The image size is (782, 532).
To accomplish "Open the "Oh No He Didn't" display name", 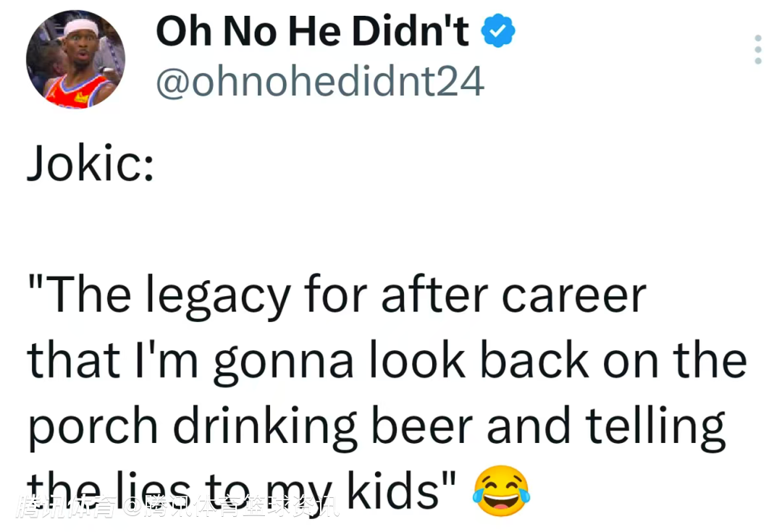I will click(313, 32).
